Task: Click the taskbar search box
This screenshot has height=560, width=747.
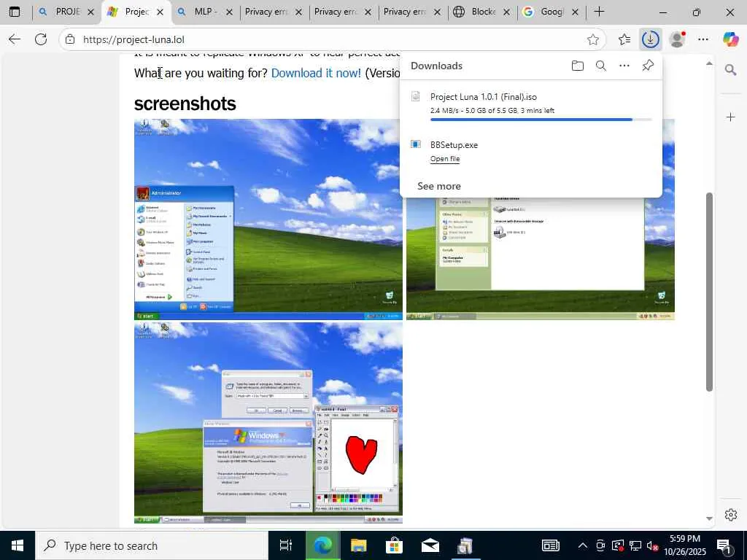Action: [152, 545]
